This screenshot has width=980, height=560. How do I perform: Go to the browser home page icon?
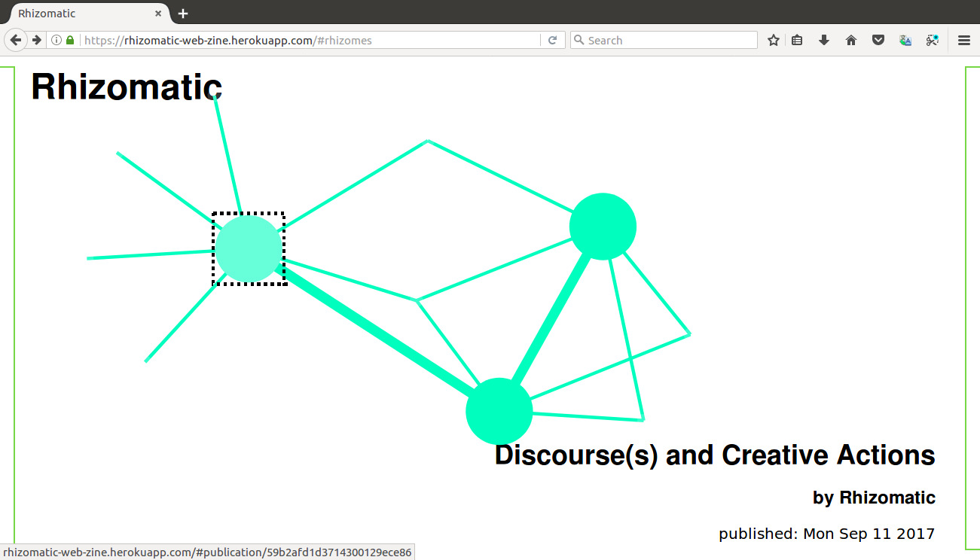[x=851, y=41]
